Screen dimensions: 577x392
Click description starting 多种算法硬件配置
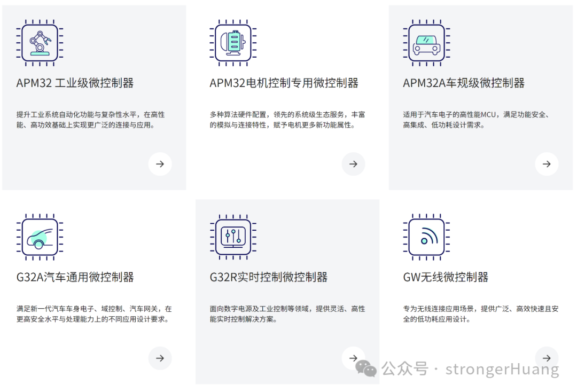click(287, 120)
